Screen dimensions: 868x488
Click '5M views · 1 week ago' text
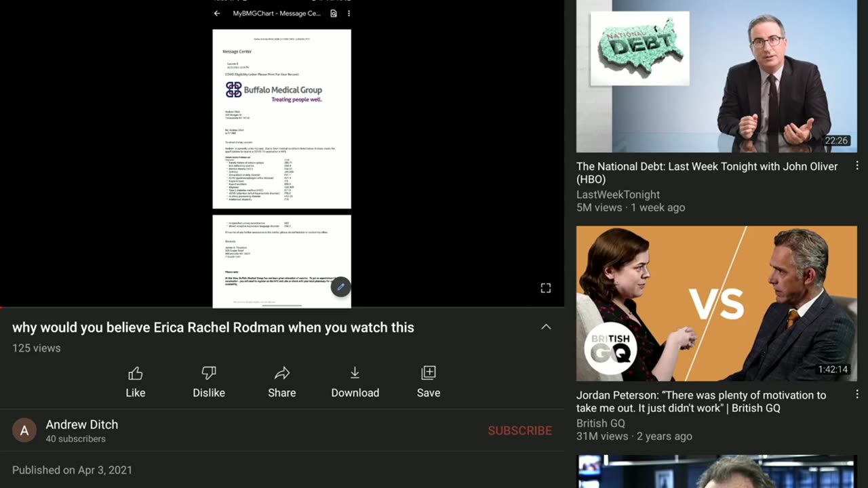[x=631, y=207]
